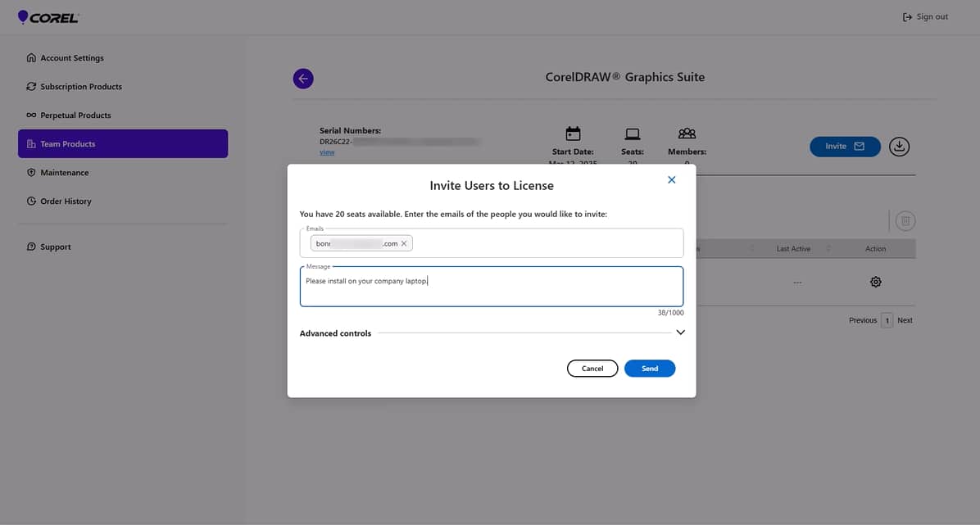
Task: Click the Support chat icon
Action: click(30, 246)
